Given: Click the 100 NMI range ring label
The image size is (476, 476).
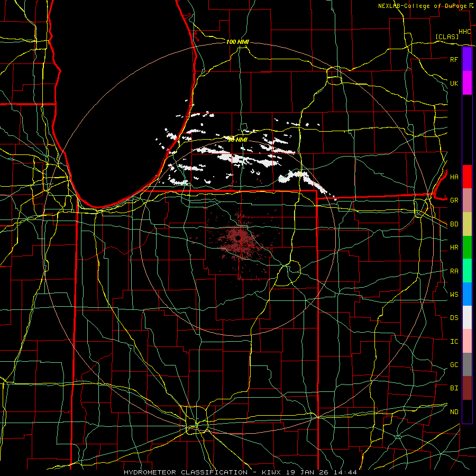Looking at the screenshot, I should 237,42.
